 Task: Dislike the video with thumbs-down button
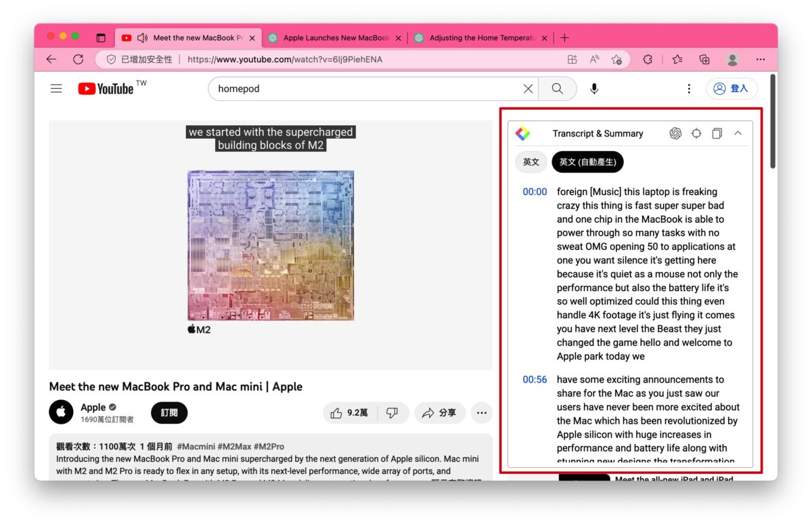pos(392,413)
